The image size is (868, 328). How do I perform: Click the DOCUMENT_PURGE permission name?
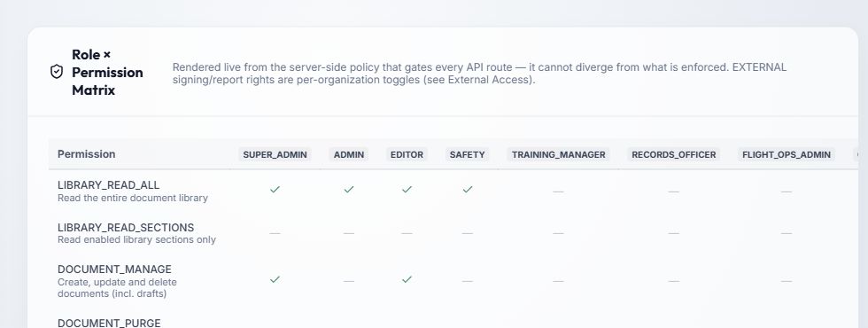click(109, 323)
